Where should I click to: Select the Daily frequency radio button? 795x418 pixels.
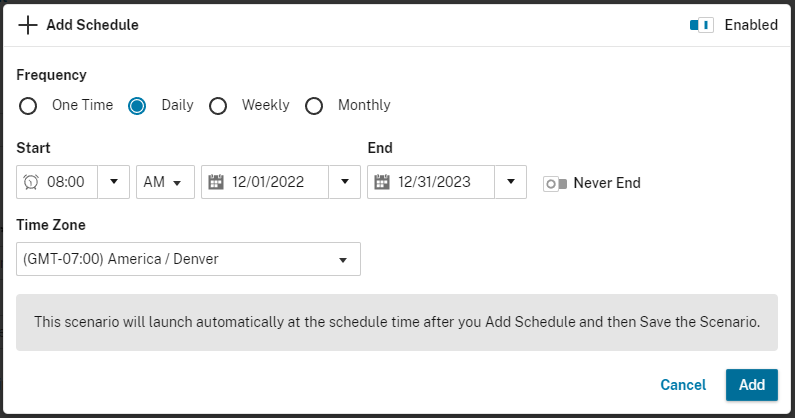coord(138,106)
